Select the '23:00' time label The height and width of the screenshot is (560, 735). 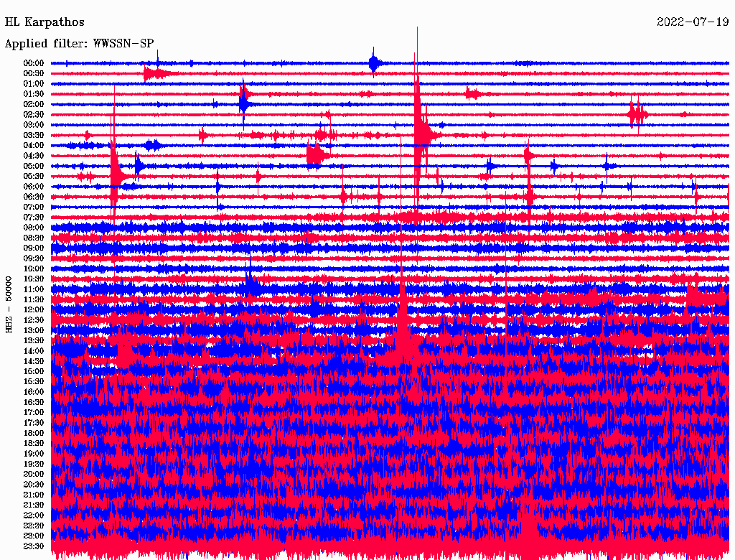tap(34, 536)
